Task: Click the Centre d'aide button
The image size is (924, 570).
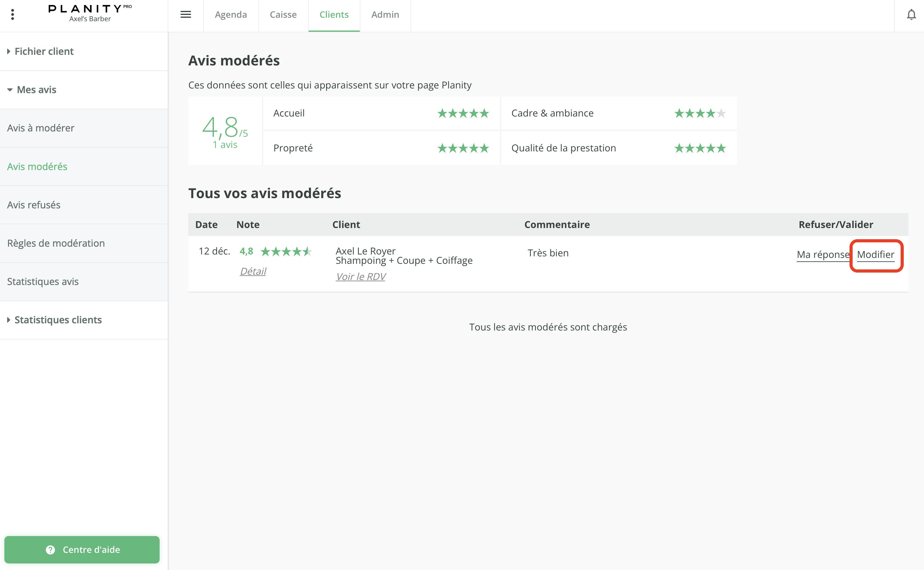Action: 82,550
